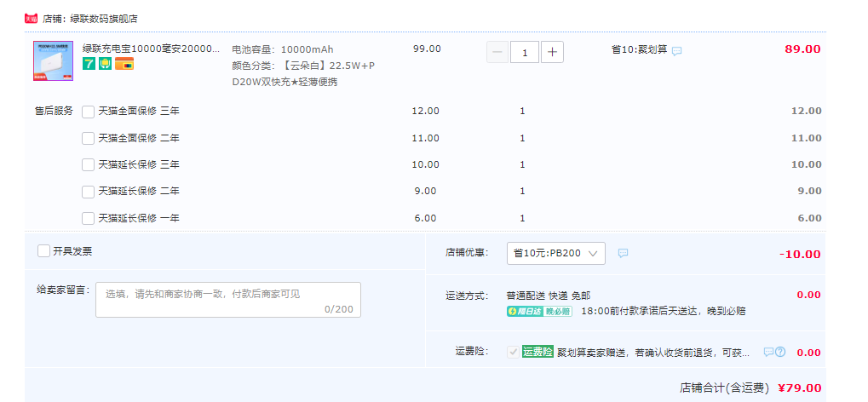
Task: Click the 省10:聚划算 promotion text
Action: click(639, 49)
